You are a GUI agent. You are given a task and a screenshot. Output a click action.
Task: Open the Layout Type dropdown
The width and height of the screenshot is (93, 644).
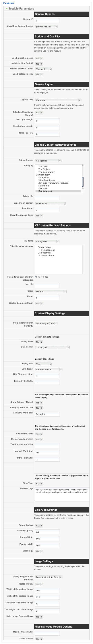click(58, 100)
